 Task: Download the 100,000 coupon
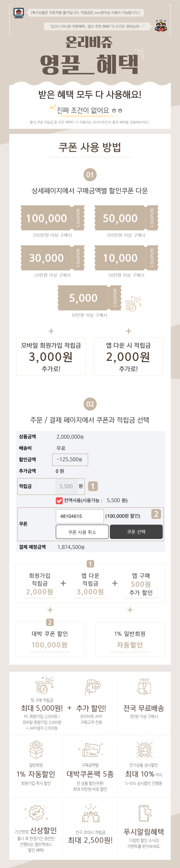(x=52, y=218)
